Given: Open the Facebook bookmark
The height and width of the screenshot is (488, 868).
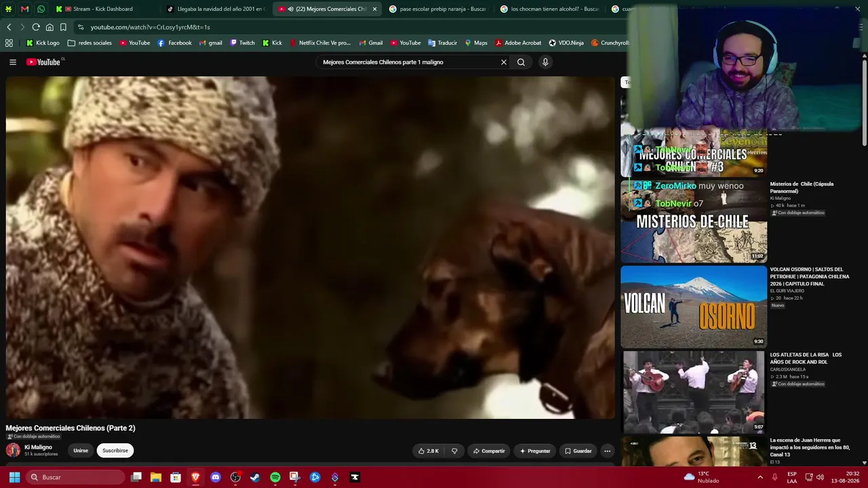Looking at the screenshot, I should coord(174,43).
